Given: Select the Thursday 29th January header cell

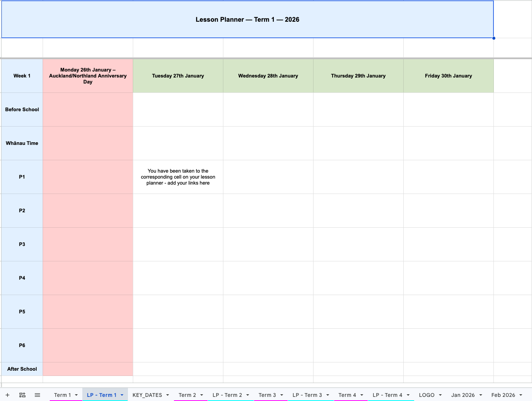Looking at the screenshot, I should pyautogui.click(x=358, y=76).
